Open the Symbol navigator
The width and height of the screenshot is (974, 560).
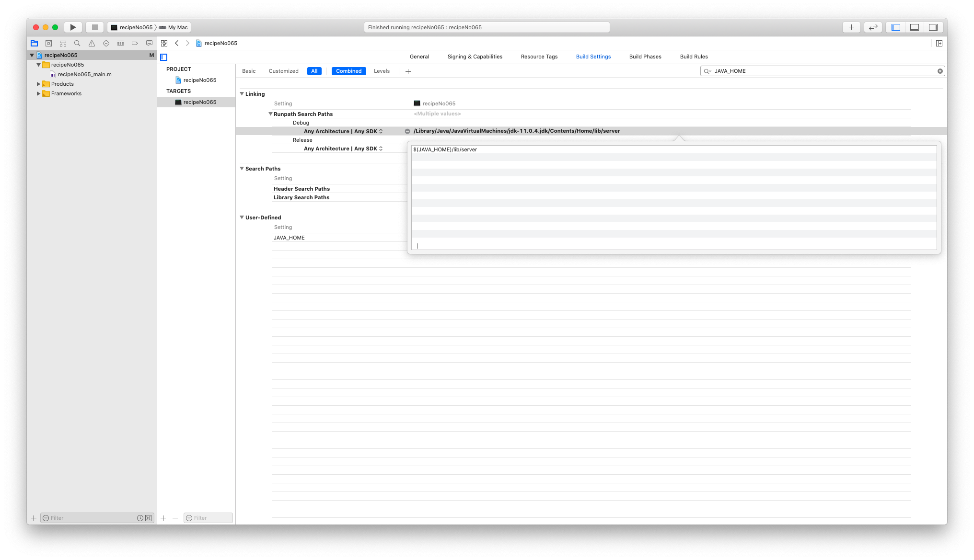tap(63, 43)
